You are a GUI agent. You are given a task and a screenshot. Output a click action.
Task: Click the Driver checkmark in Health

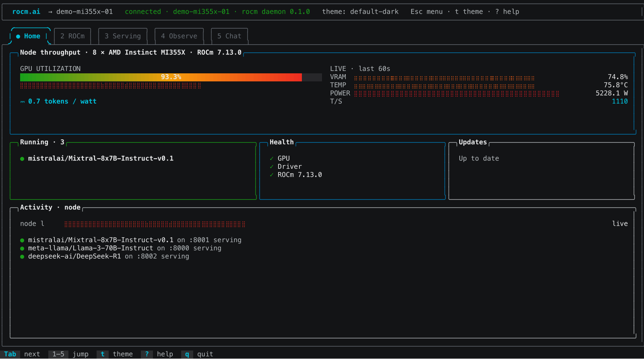272,167
